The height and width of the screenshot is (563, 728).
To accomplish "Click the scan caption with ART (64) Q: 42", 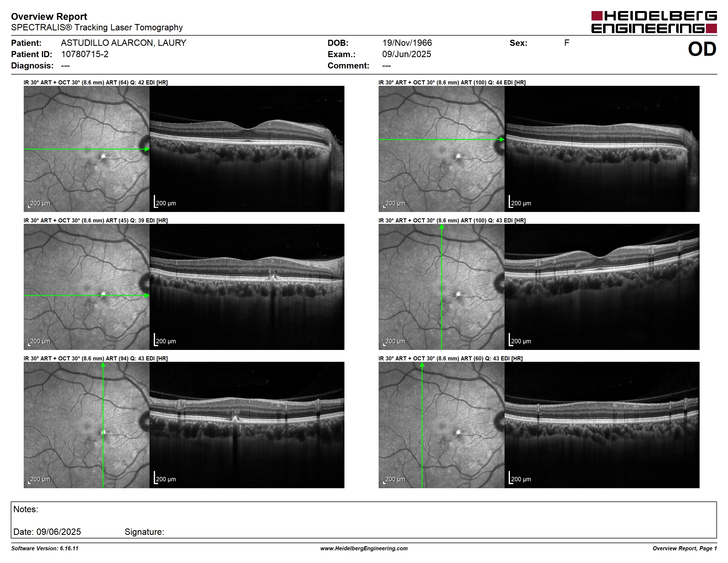I will (96, 83).
